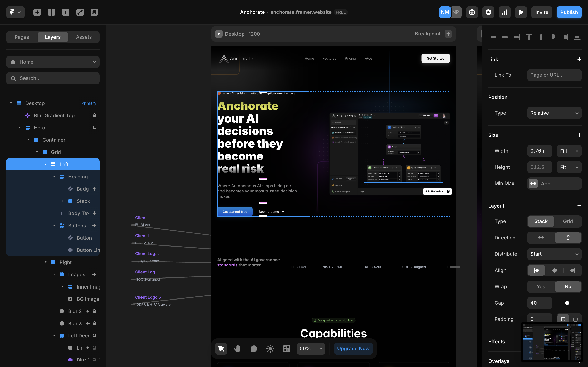
Task: Collapse the Hero layer in tree
Action: coord(20,127)
